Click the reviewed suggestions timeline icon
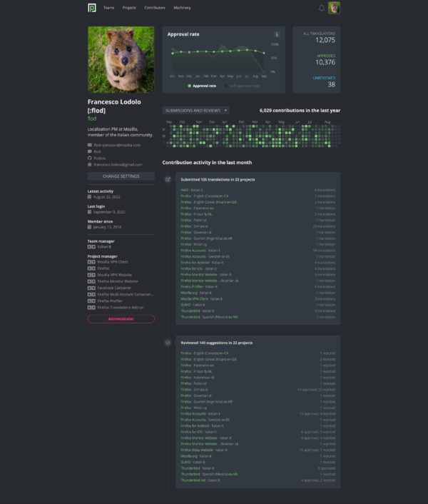The width and height of the screenshot is (428, 504). pyautogui.click(x=168, y=343)
